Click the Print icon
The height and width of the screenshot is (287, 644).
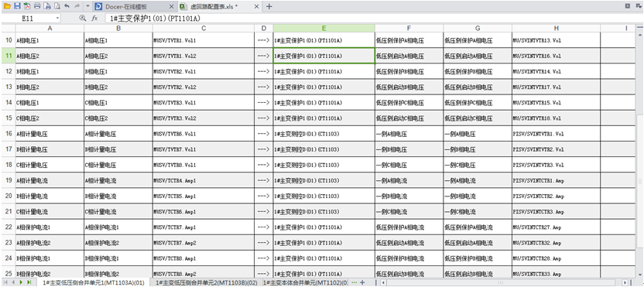(37, 6)
